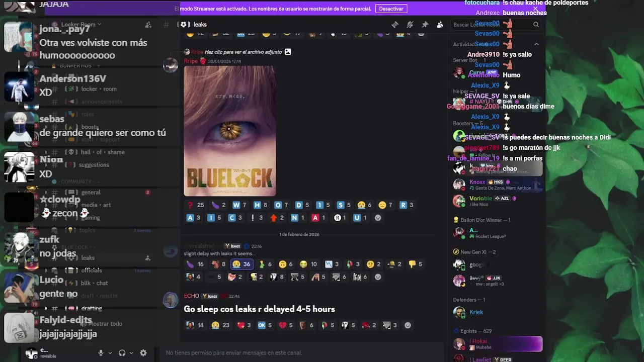644x362 pixels.
Task: Click the invite people icon beside Locker Room
Action: coord(148,25)
